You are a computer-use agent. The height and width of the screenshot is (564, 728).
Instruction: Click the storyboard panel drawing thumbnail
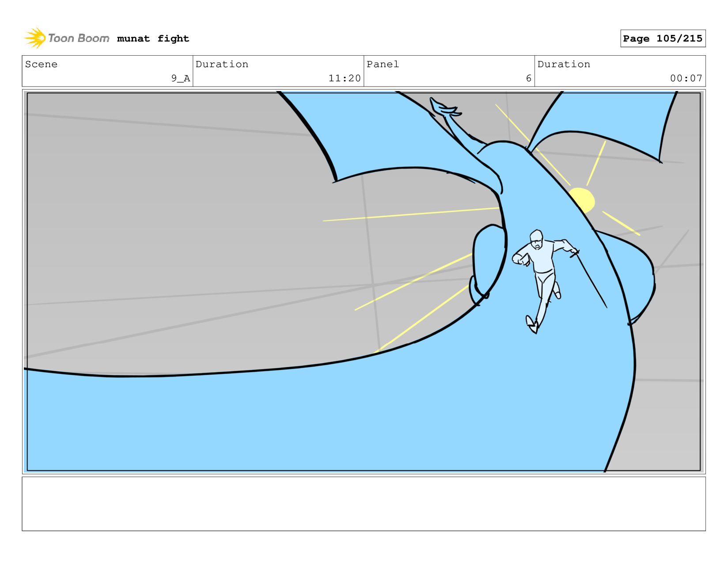[364, 282]
